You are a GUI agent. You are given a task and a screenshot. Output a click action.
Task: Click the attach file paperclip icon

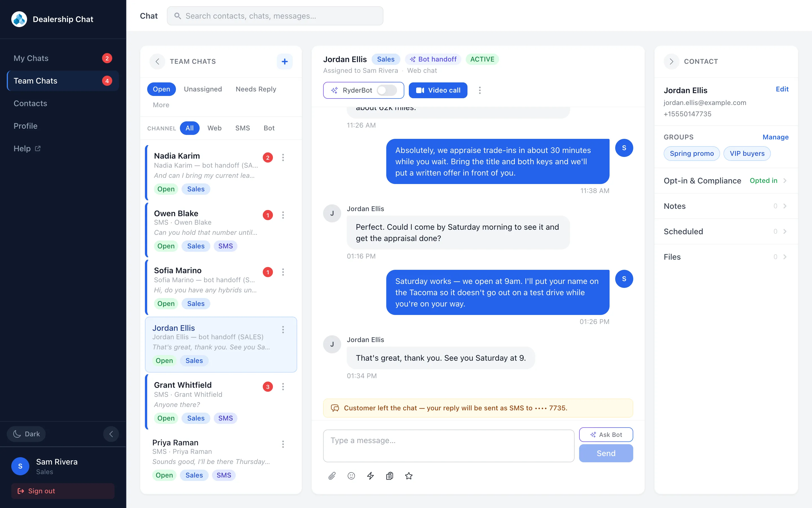point(332,476)
